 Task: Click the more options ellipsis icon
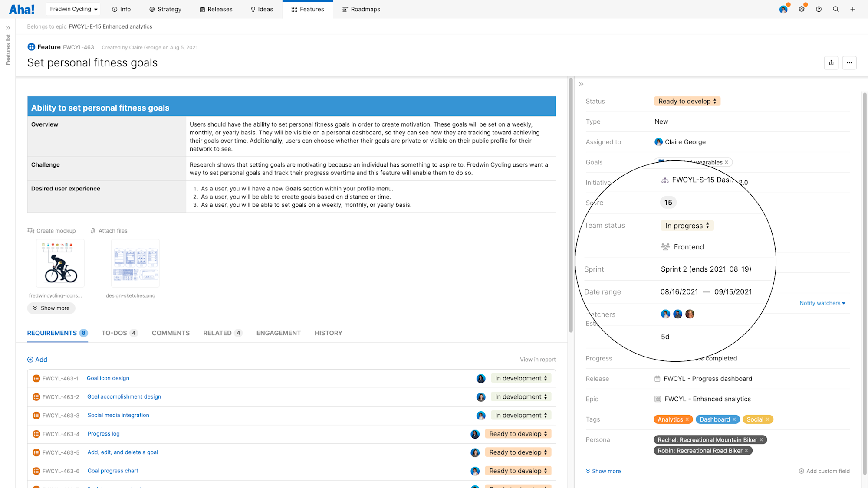[849, 62]
